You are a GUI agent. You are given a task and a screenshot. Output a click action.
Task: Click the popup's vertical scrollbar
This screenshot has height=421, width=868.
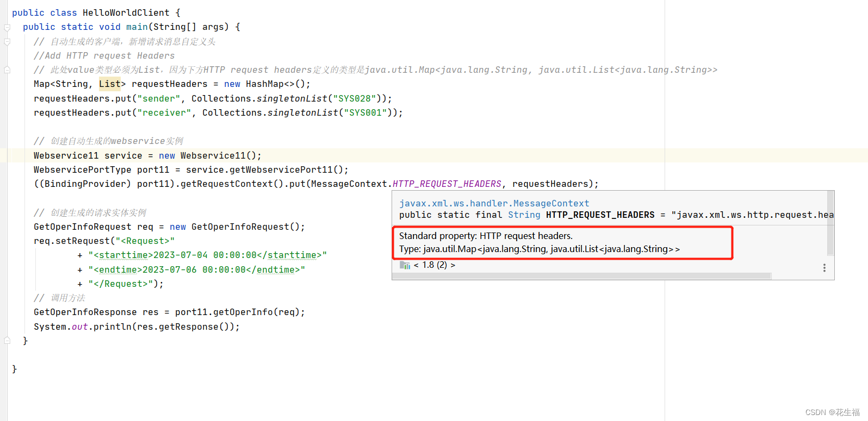[x=830, y=223]
